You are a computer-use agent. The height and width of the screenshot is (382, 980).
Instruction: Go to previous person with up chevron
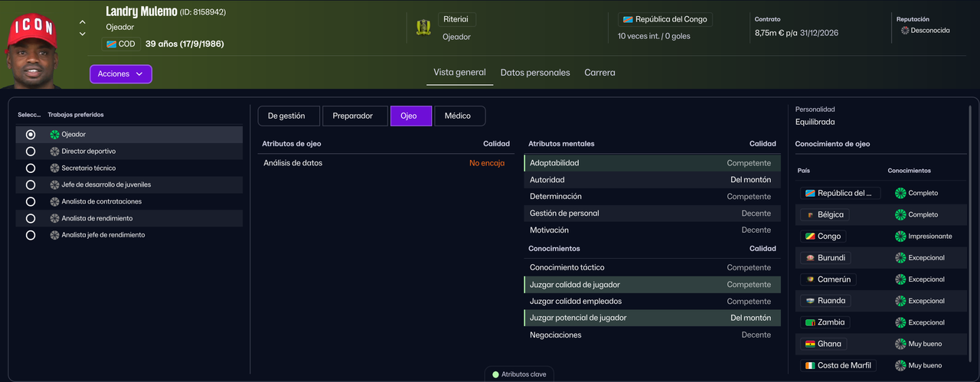click(x=83, y=22)
